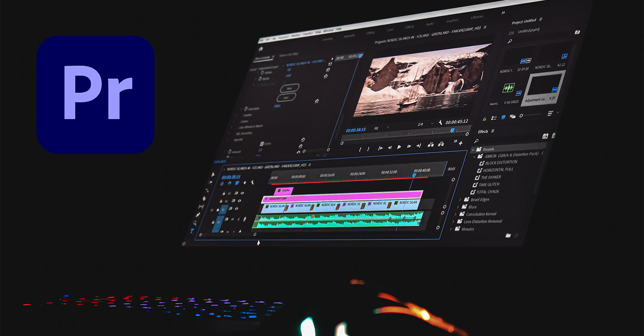Choose the Razor tool in the tools panel
The width and height of the screenshot is (644, 336).
tap(204, 198)
